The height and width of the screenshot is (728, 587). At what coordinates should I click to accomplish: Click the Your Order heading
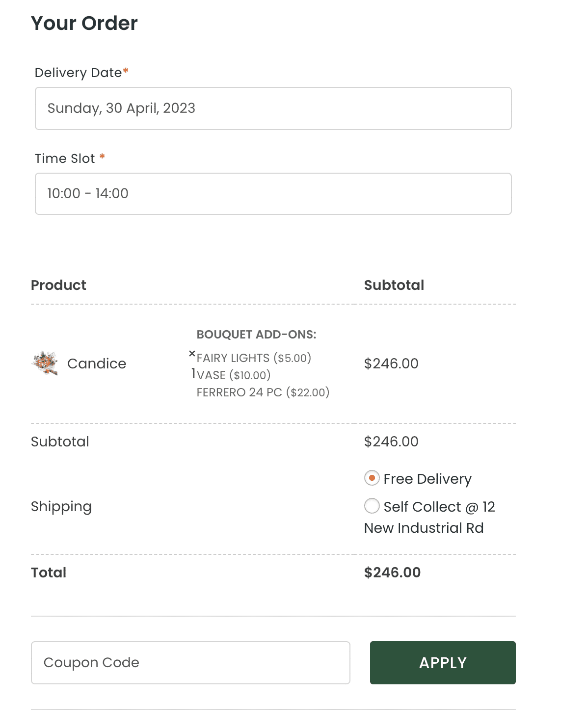(84, 23)
